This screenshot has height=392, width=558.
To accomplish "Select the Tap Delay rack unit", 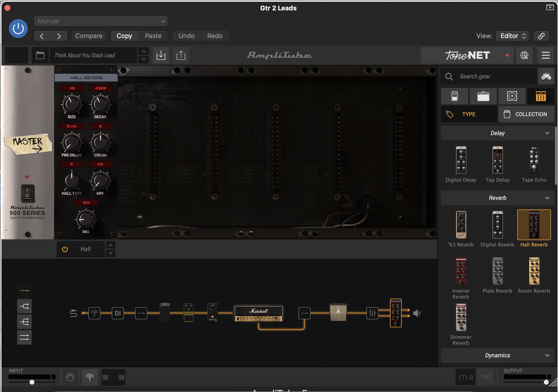I will (x=497, y=160).
